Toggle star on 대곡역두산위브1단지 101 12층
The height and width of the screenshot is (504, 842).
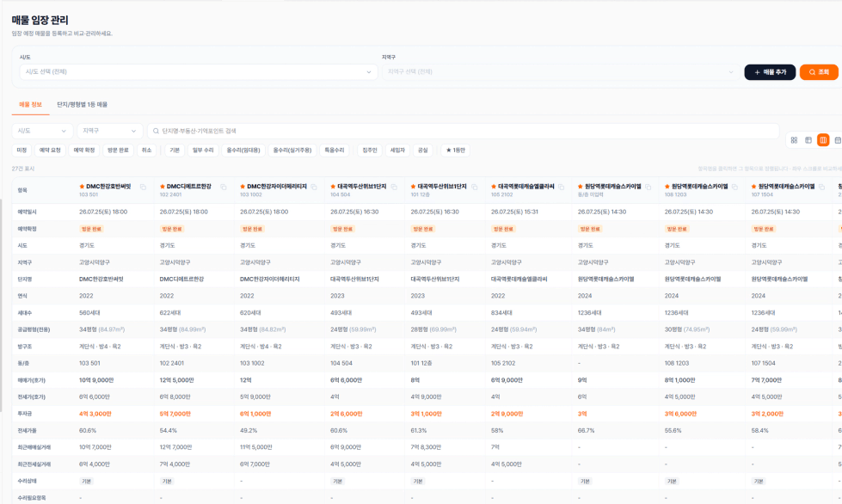(414, 187)
